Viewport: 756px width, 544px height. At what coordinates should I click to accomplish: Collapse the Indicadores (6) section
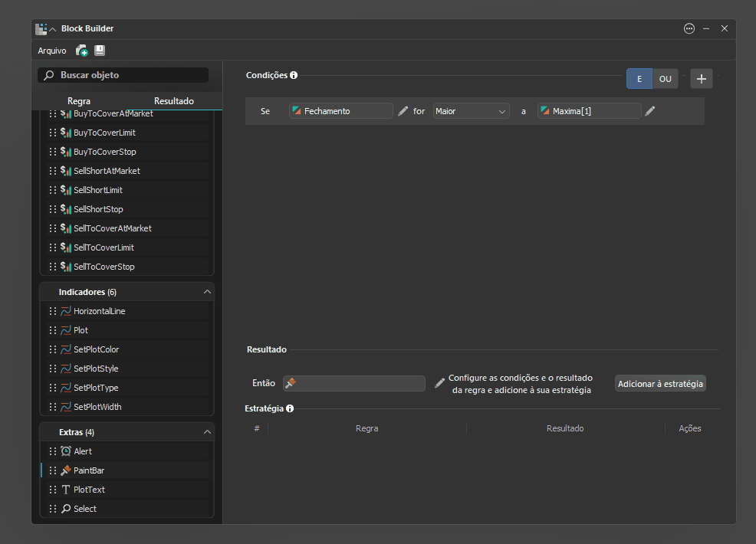[x=207, y=292]
